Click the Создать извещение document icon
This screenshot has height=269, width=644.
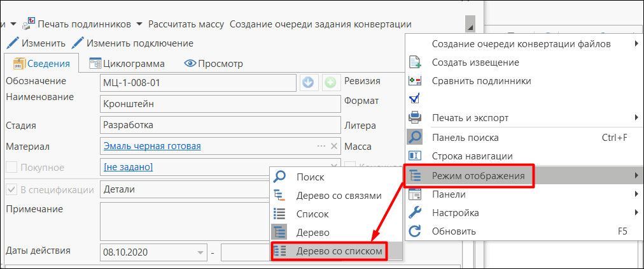pyautogui.click(x=416, y=62)
